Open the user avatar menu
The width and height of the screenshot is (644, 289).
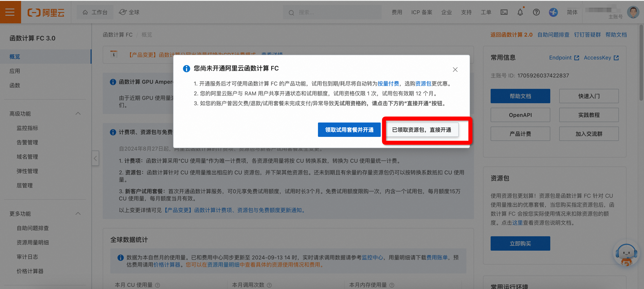pyautogui.click(x=633, y=12)
